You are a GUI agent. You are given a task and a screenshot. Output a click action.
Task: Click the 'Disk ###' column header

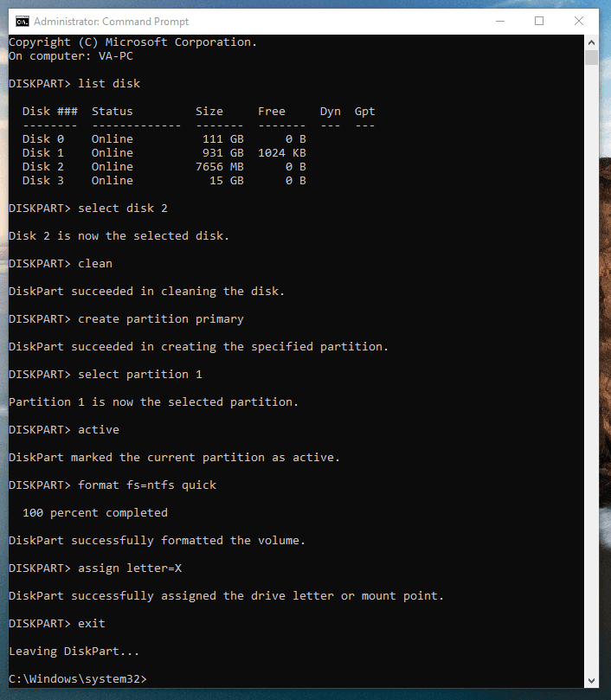pos(50,112)
